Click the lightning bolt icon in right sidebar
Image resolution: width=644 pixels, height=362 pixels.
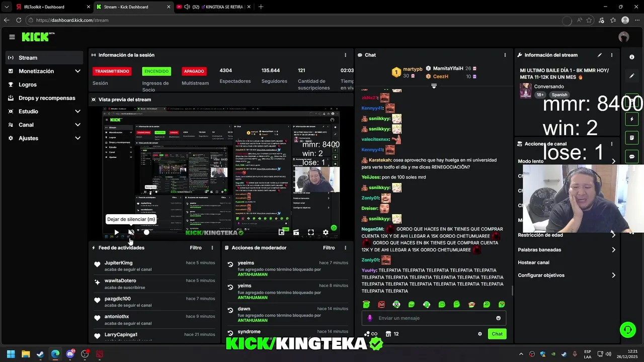click(x=632, y=119)
